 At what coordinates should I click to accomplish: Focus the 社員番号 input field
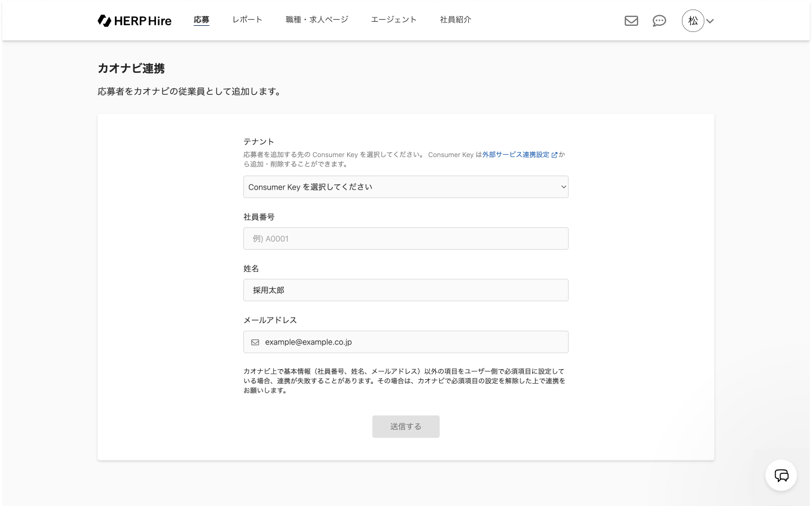(405, 238)
